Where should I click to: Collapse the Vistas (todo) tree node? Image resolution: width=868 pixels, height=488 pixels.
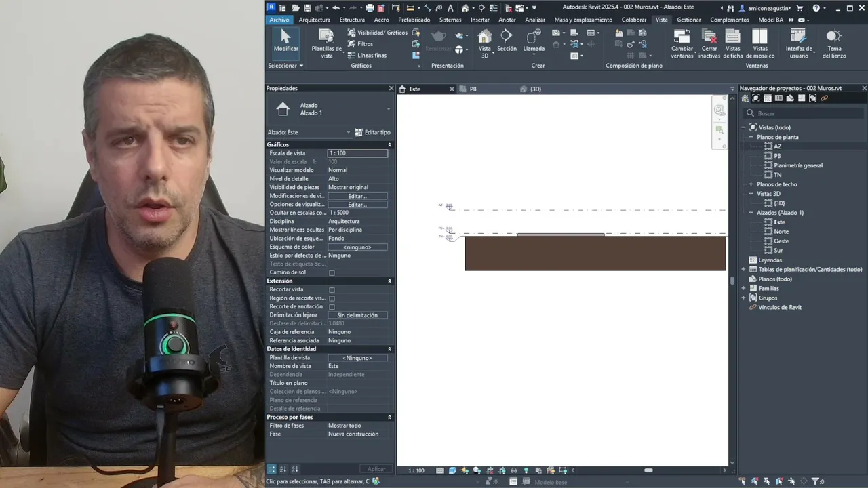coord(744,127)
